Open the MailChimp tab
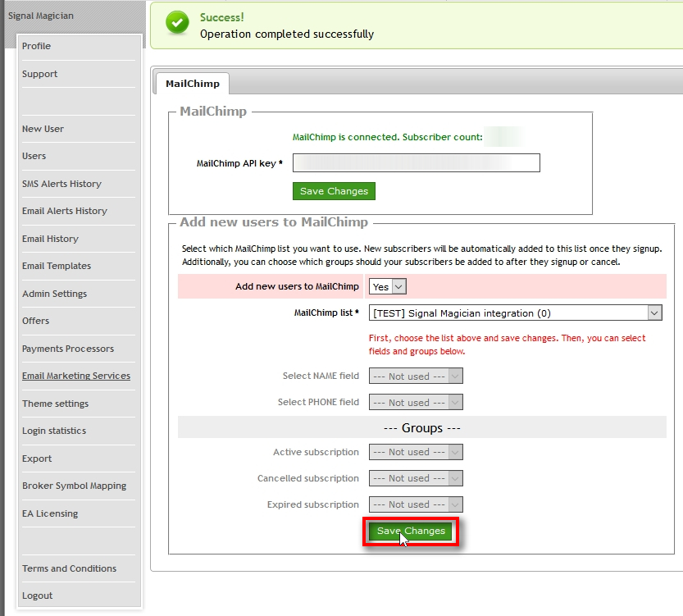 pyautogui.click(x=192, y=84)
